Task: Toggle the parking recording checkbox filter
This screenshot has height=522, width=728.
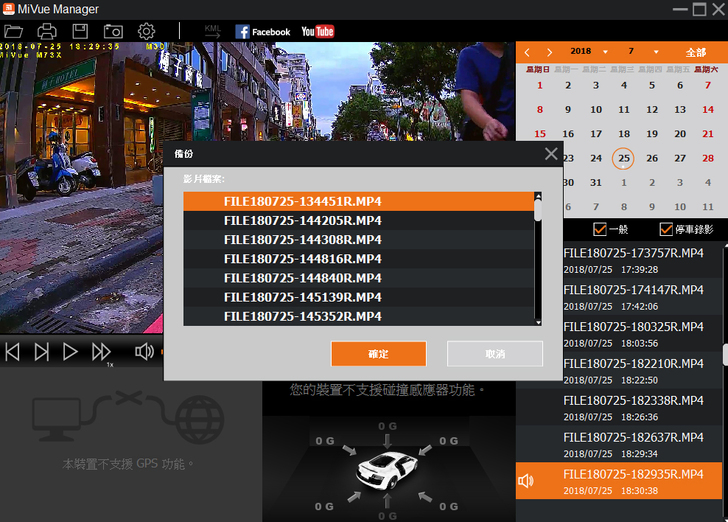Action: click(666, 229)
